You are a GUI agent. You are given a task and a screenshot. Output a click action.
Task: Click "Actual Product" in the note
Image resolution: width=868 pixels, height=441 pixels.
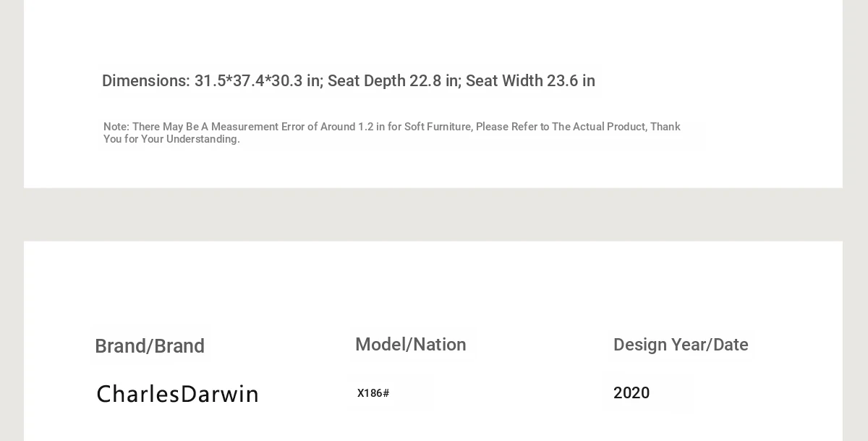610,127
